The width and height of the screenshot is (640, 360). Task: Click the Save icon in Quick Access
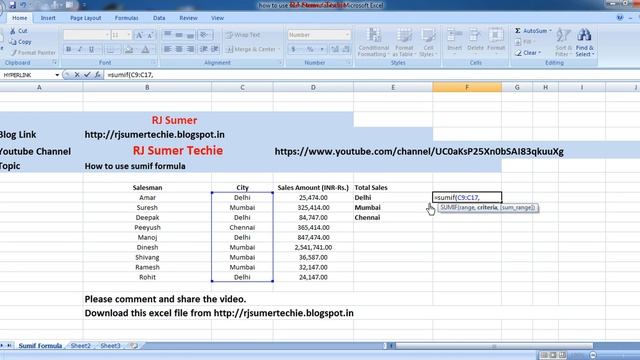coord(12,5)
